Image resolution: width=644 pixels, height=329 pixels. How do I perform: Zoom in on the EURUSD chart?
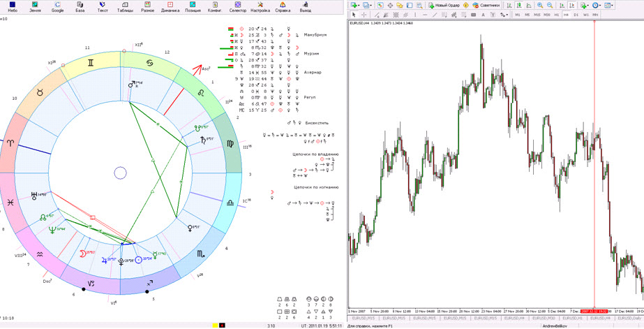(x=541, y=5)
